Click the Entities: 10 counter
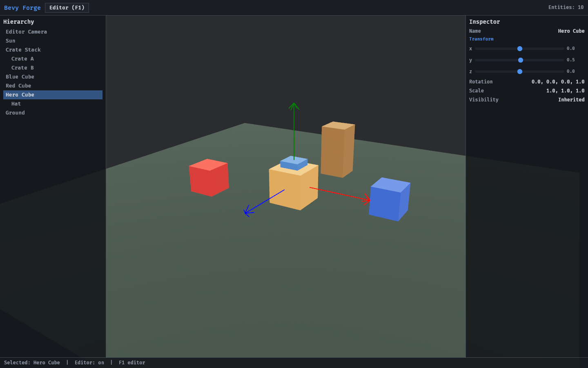Viewport: 588px width, 368px height. pos(566,7)
